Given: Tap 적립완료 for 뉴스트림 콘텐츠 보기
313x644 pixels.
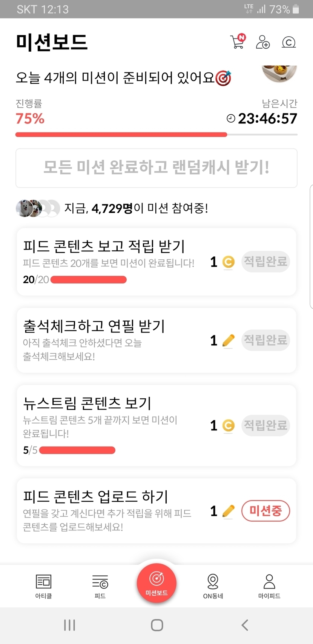Looking at the screenshot, I should pos(265,425).
